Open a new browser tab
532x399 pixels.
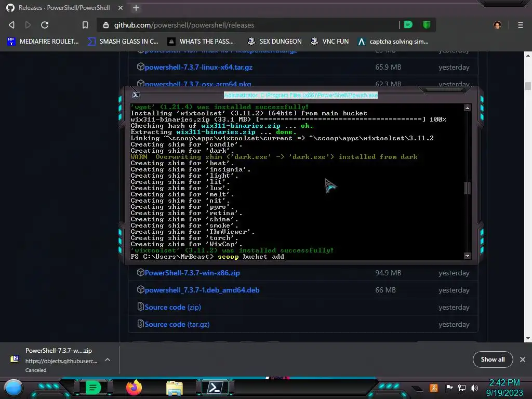click(136, 8)
